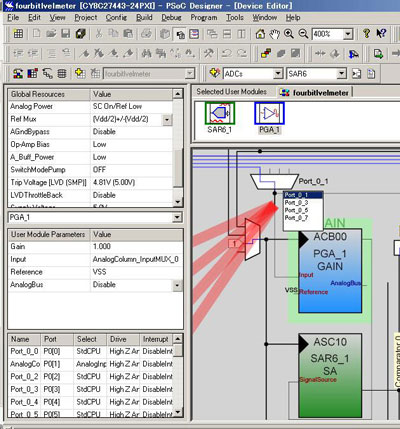The image size is (400, 429).
Task: Open the SAR6 module dropdown
Action: pyautogui.click(x=341, y=73)
